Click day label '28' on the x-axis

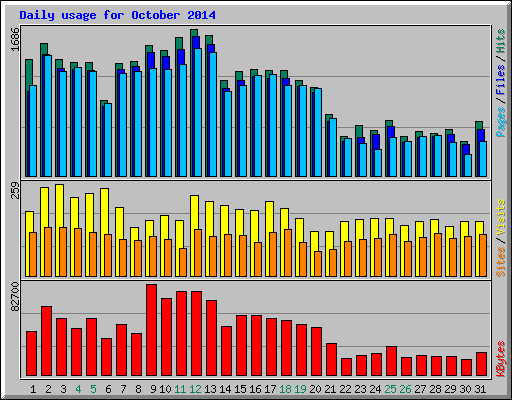[435, 389]
